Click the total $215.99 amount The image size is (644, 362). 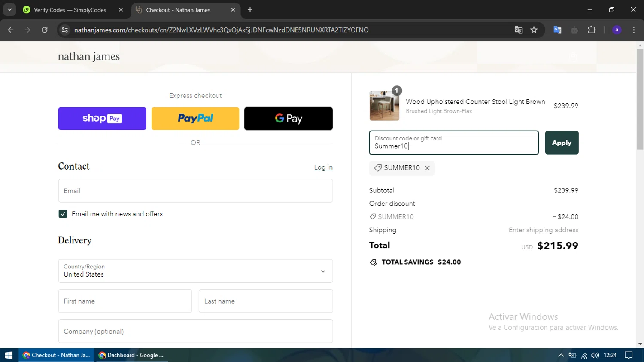coord(558,246)
